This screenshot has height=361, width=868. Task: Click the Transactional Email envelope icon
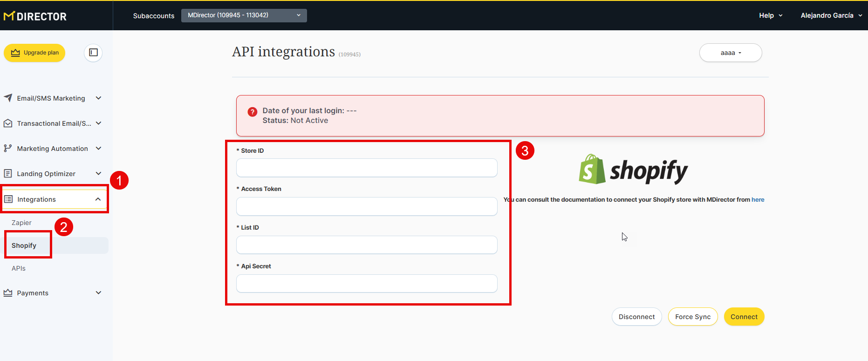[8, 123]
